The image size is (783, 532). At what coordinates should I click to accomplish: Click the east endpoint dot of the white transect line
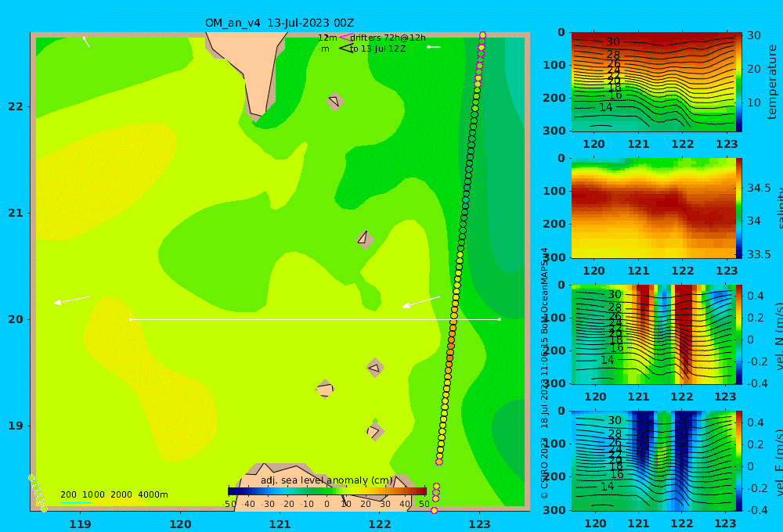tap(500, 319)
